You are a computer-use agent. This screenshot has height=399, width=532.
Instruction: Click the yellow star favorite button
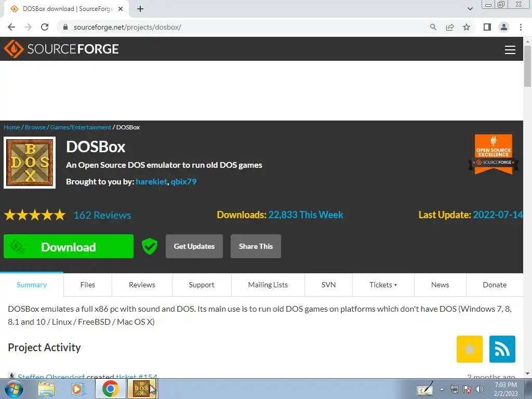point(469,349)
